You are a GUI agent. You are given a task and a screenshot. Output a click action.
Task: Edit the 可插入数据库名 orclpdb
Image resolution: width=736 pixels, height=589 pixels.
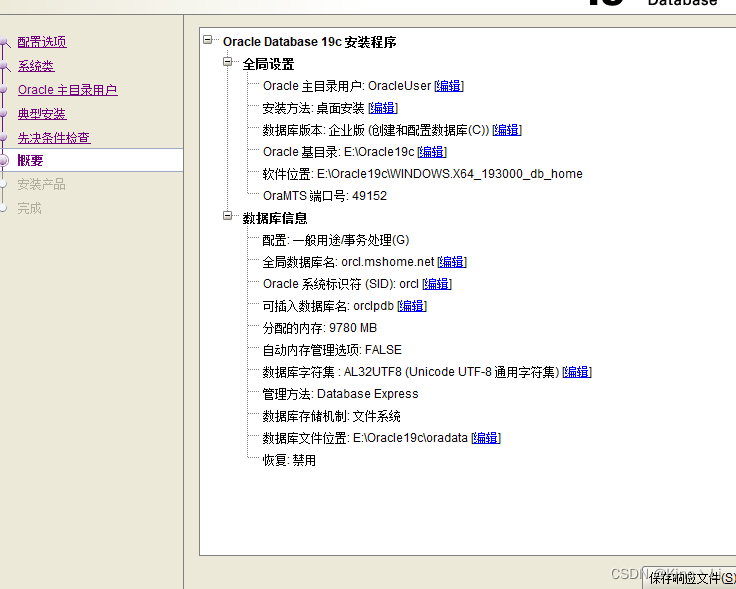point(412,306)
